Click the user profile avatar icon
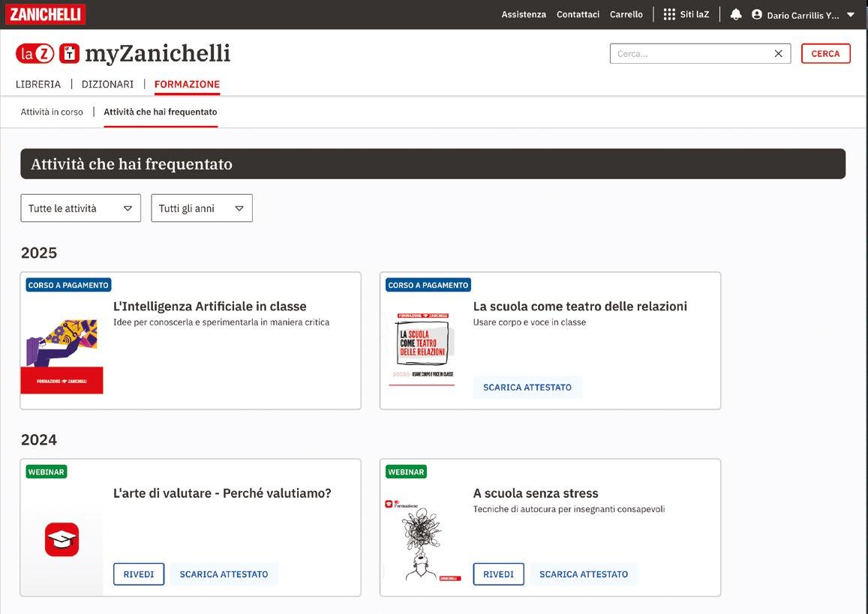This screenshot has height=614, width=868. tap(757, 15)
